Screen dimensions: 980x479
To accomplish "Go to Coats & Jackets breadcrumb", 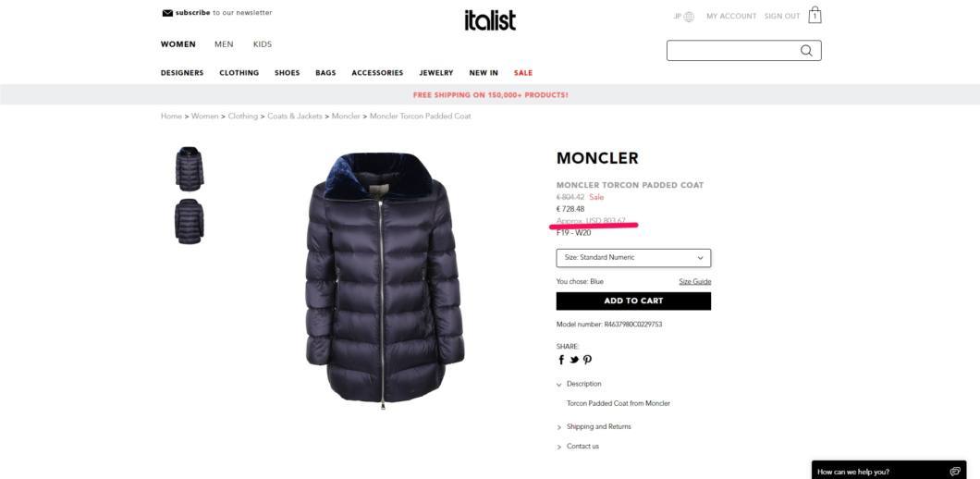I will click(x=294, y=117).
